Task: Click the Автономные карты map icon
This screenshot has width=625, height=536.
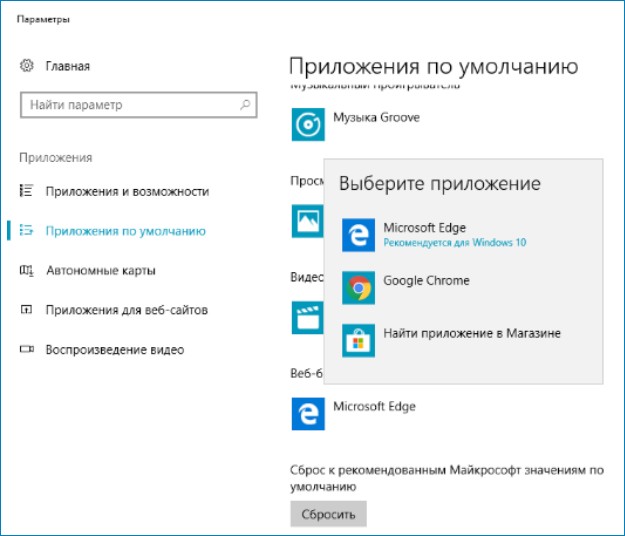Action: [27, 271]
